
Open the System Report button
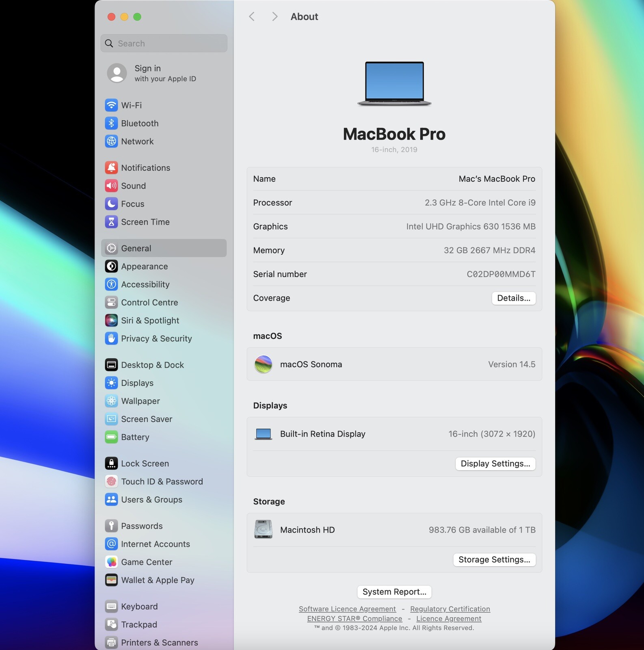click(x=394, y=592)
